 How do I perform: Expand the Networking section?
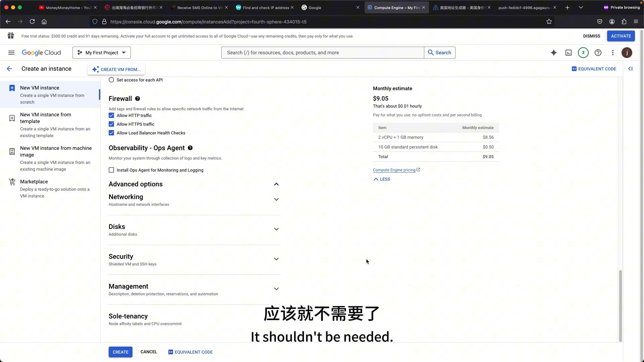pyautogui.click(x=194, y=200)
